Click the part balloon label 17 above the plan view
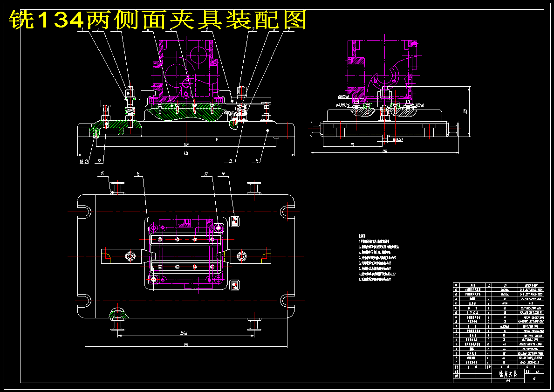Image resolution: width=554 pixels, height=392 pixels. coord(205,174)
